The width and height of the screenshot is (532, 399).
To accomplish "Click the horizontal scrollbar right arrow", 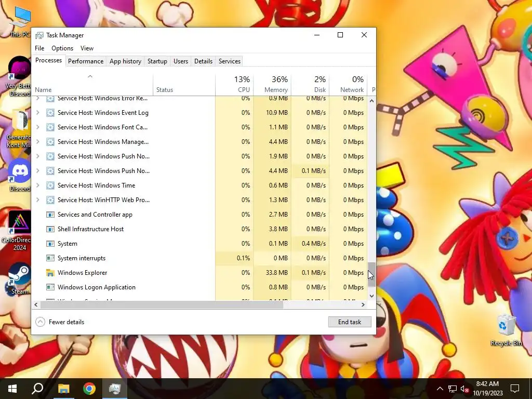I will [363, 304].
